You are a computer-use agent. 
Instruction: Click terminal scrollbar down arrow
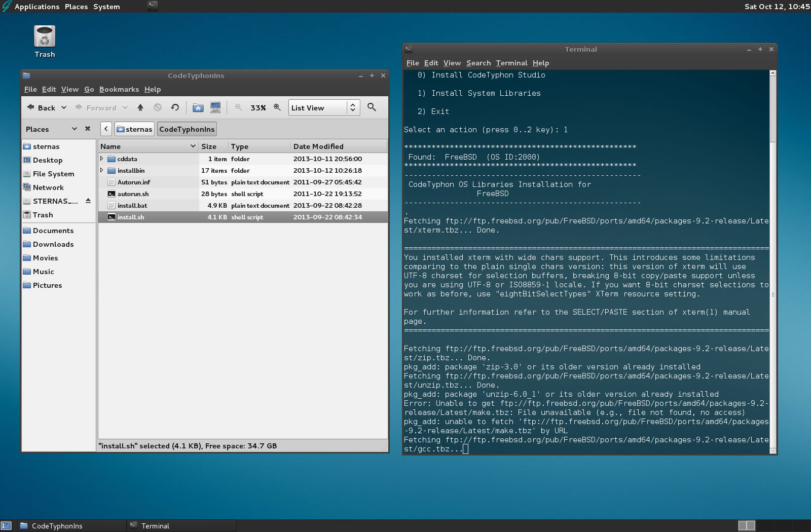click(772, 450)
